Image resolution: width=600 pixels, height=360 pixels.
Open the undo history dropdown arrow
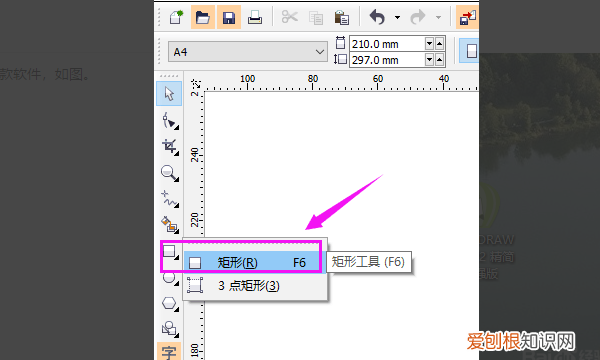(398, 18)
